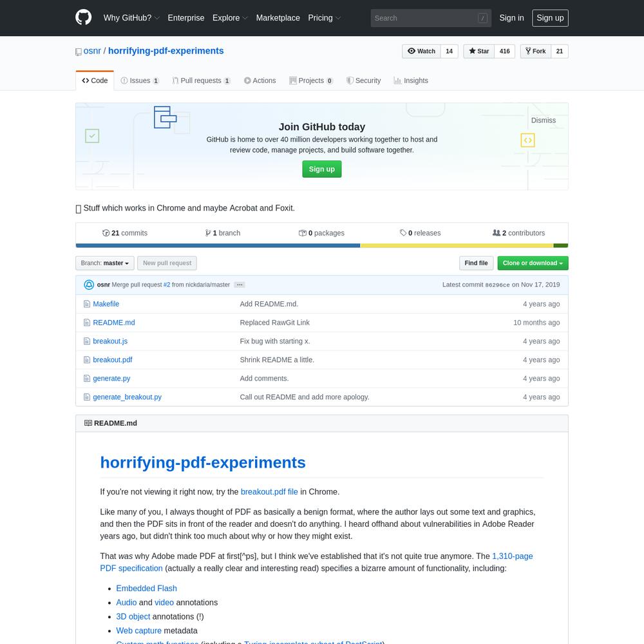
Task: Click the fork icon on Fork button
Action: point(528,51)
